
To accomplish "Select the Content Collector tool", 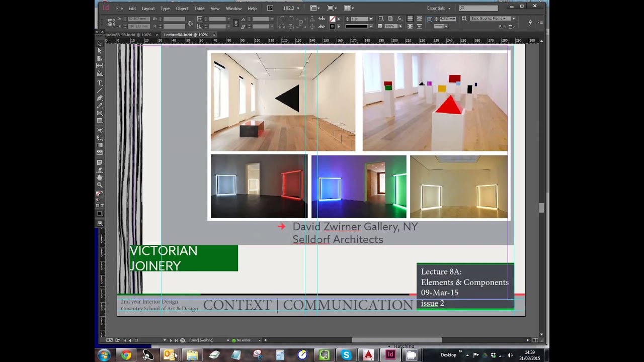I will 100,73.
